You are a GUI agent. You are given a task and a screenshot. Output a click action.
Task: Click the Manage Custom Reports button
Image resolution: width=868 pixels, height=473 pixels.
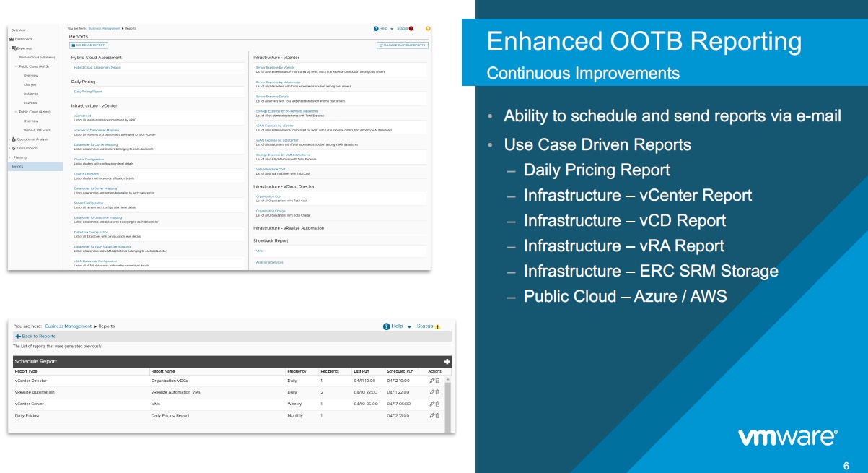point(402,45)
